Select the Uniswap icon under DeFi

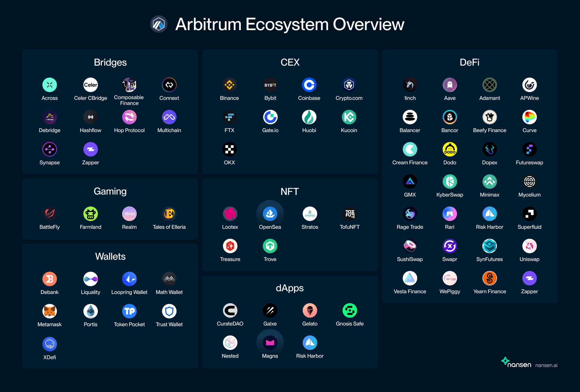529,246
